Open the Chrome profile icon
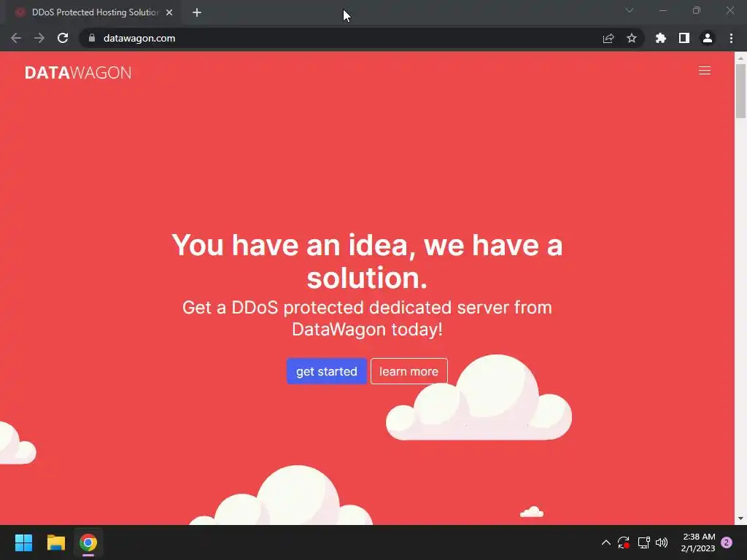 pyautogui.click(x=707, y=38)
